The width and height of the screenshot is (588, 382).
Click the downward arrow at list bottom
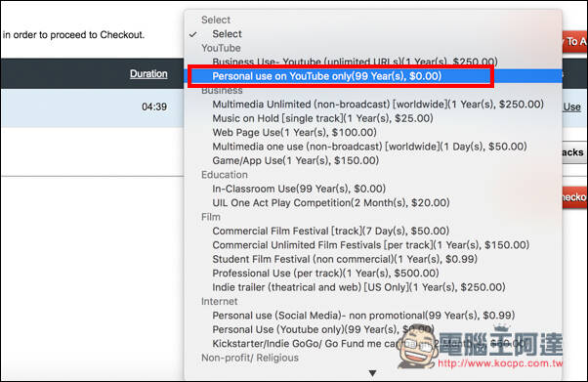[x=372, y=373]
